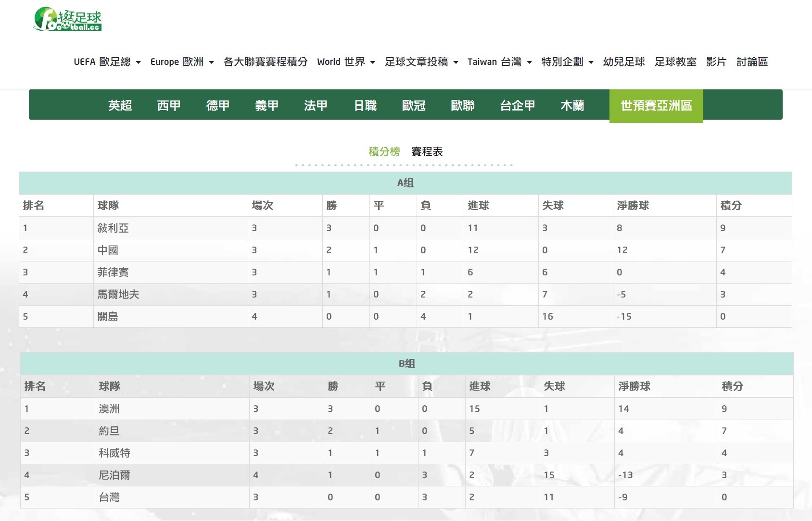Click 約旦 team name
Image resolution: width=812 pixels, height=521 pixels.
(109, 431)
